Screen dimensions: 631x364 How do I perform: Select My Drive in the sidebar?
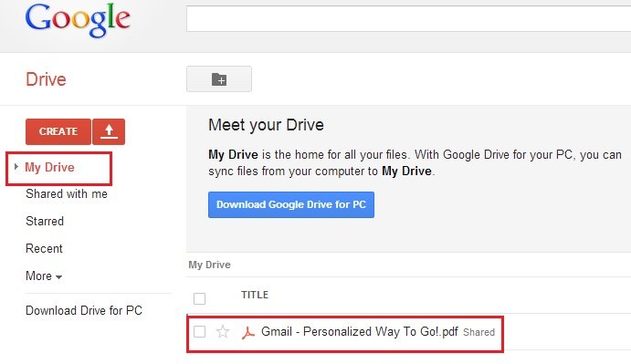click(49, 167)
